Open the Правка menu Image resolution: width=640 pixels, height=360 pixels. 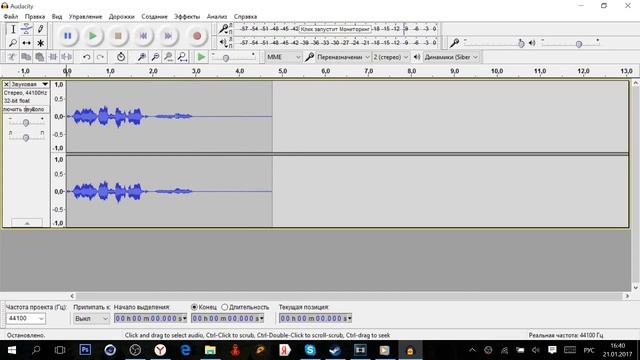[35, 17]
